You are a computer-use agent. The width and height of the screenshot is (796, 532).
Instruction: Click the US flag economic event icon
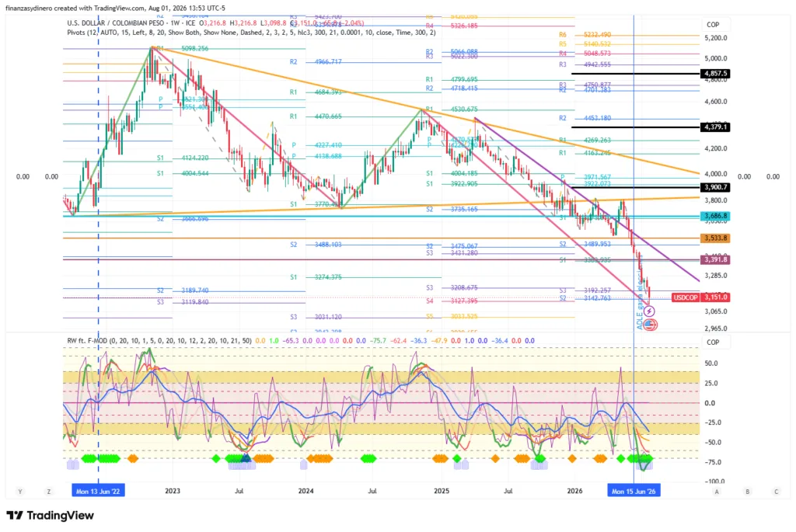(x=651, y=324)
